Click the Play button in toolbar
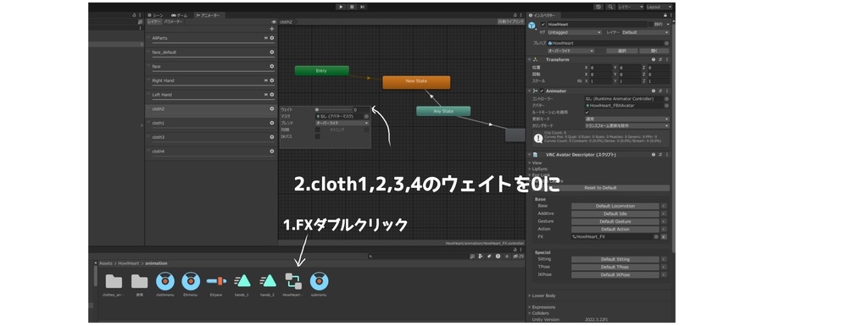The height and width of the screenshot is (326, 868). [341, 7]
